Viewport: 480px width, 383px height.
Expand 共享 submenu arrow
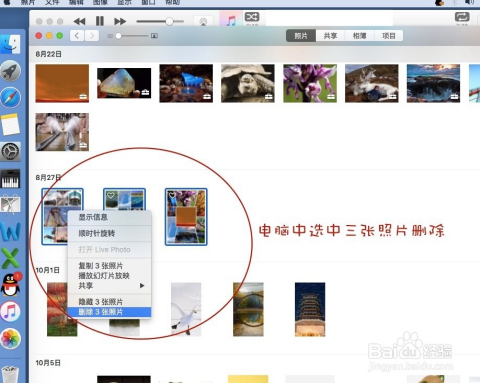click(142, 286)
